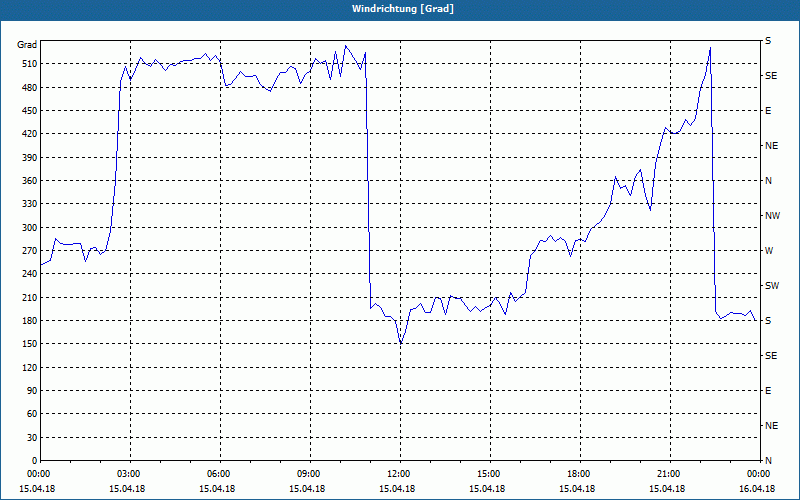Pick the 420 degree axis value
This screenshot has width=800, height=500.
click(30, 134)
